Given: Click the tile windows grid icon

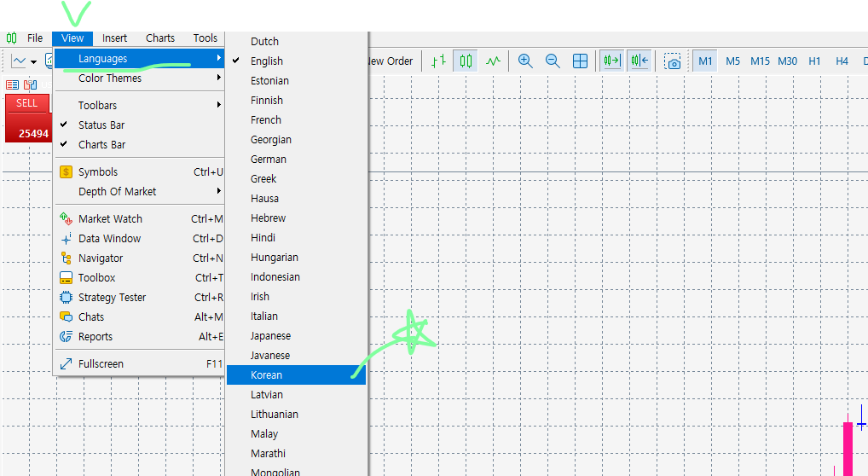Looking at the screenshot, I should tap(580, 61).
